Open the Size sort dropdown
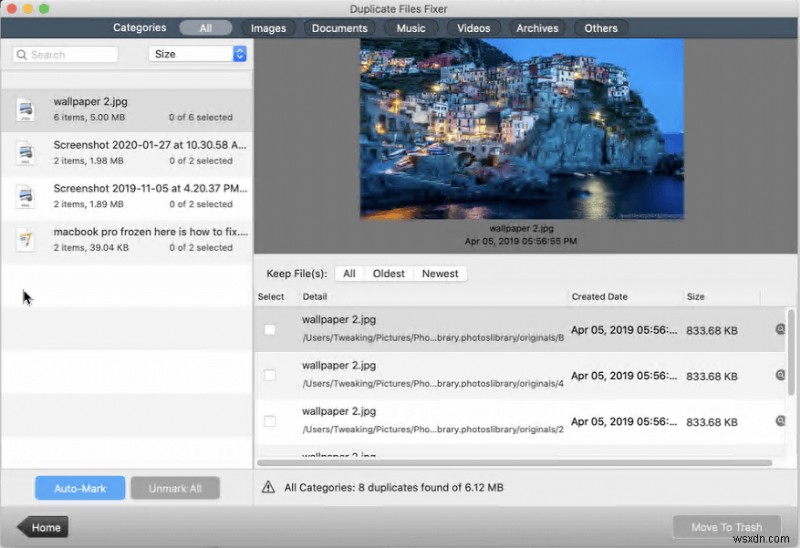The width and height of the screenshot is (800, 548). pyautogui.click(x=197, y=54)
